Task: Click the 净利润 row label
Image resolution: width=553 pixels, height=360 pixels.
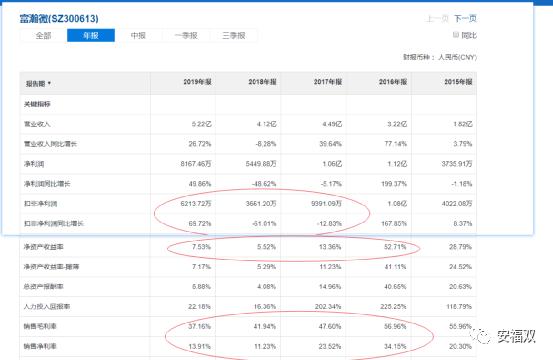Action: pyautogui.click(x=34, y=164)
